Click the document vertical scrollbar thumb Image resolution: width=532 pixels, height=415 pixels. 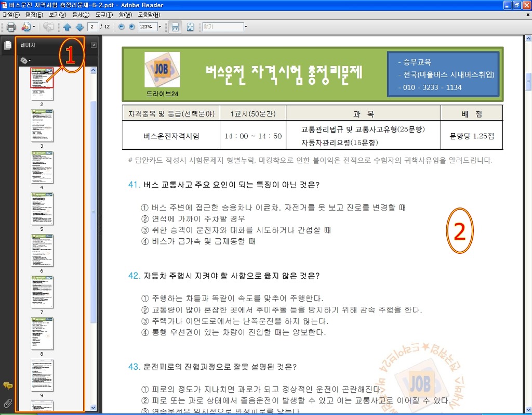tap(528, 82)
